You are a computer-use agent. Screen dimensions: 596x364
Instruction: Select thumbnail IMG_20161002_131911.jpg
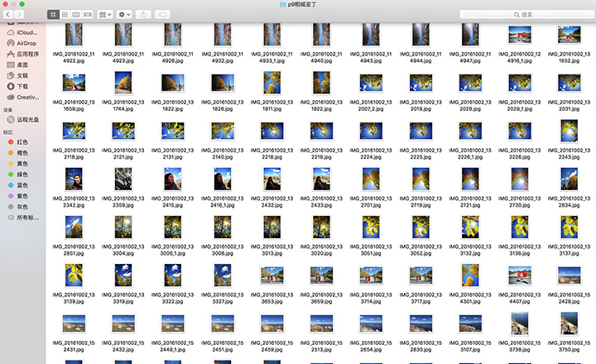click(x=272, y=83)
